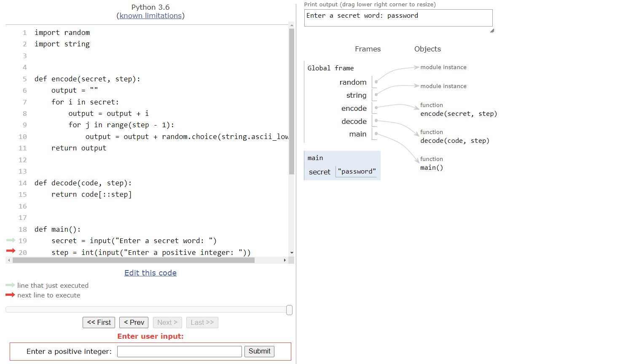Click the 'Print output' caption text
This screenshot has height=364, width=631.
click(370, 4)
